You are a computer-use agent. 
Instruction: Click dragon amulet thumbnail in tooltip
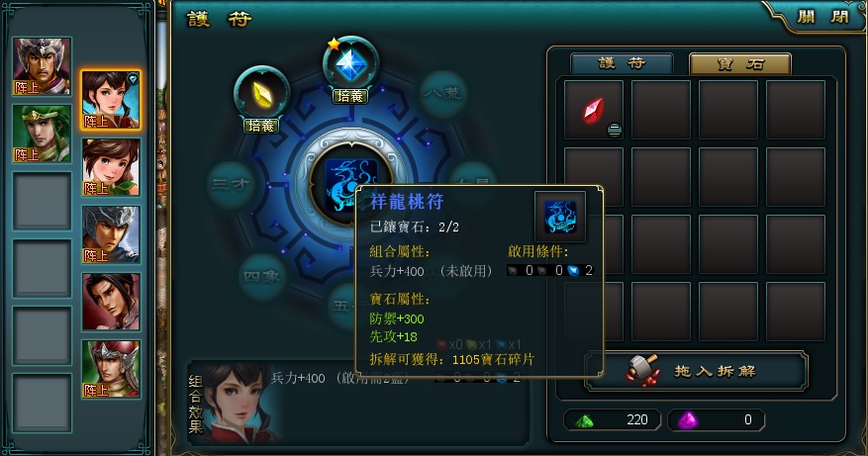[x=560, y=217]
